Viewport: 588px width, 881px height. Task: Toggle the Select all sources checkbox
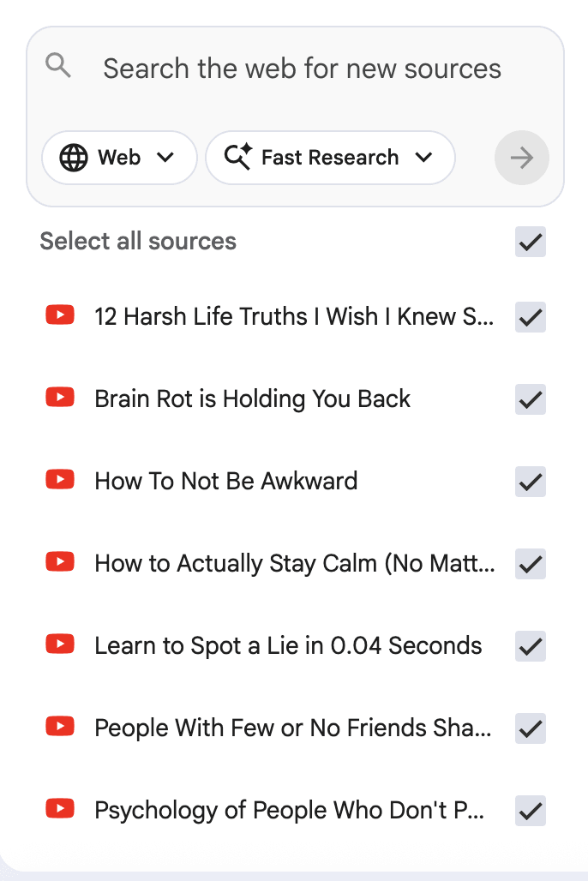pyautogui.click(x=531, y=243)
